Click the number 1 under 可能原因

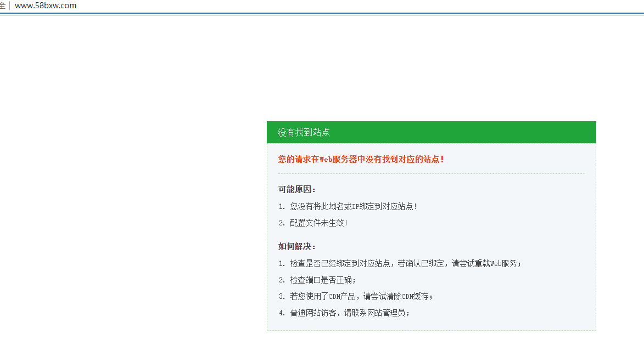click(281, 206)
